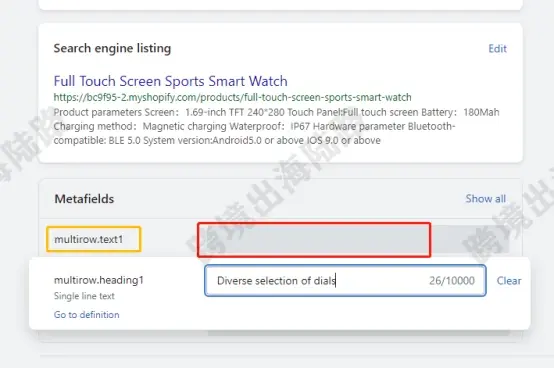Click the Single line text type label
Viewport: 554px width, 368px height.
(x=84, y=296)
